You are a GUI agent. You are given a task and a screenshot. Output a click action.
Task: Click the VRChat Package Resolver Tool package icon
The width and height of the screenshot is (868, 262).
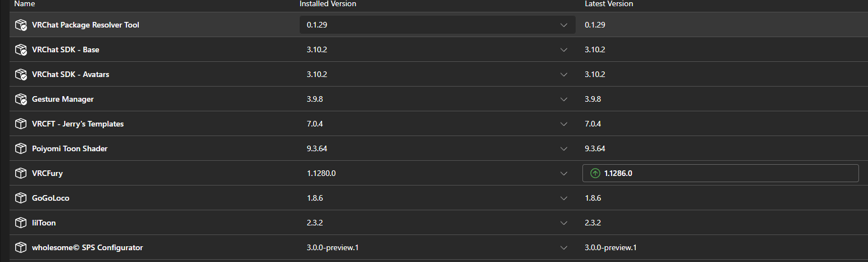pos(21,25)
